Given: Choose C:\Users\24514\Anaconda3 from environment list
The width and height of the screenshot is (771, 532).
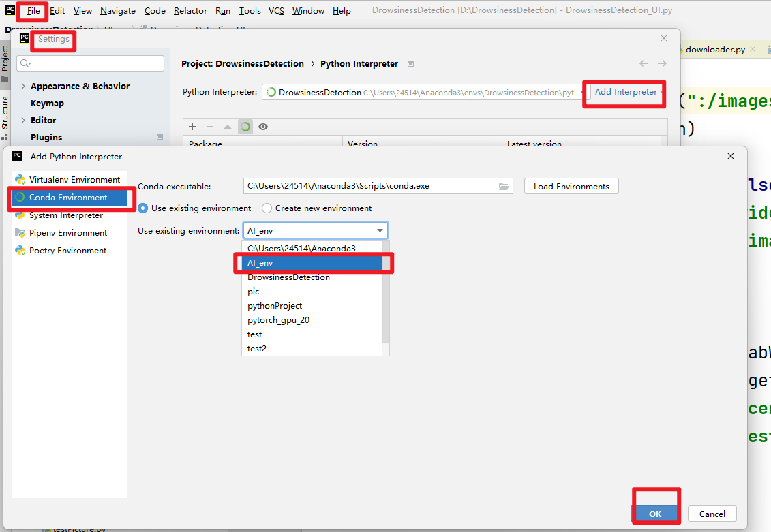Looking at the screenshot, I should point(312,248).
